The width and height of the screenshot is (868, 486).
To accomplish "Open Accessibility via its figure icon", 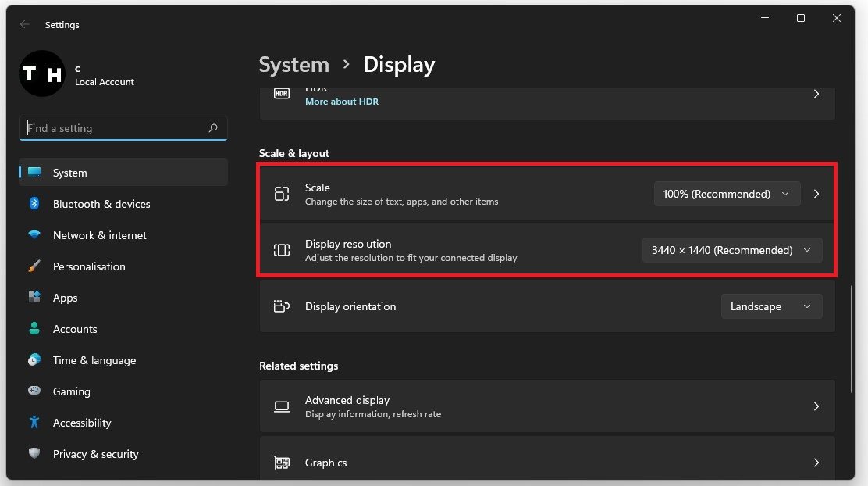I will [x=34, y=422].
